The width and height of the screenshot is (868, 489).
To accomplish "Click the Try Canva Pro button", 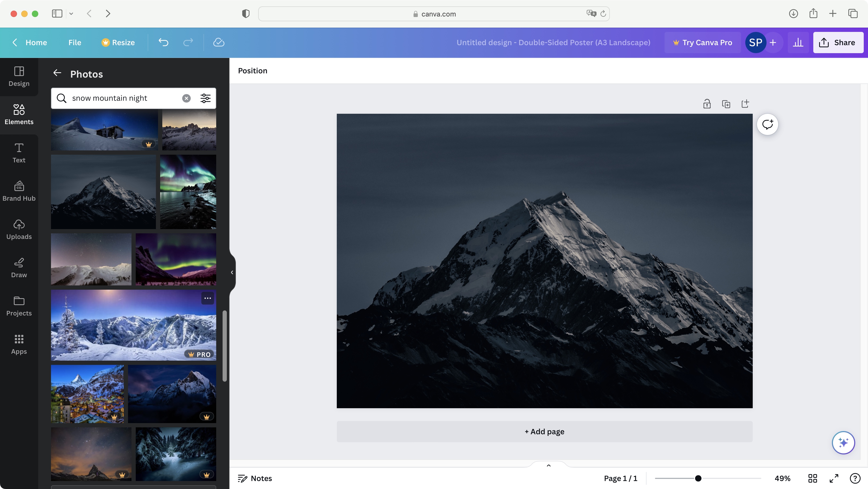I will pos(703,43).
